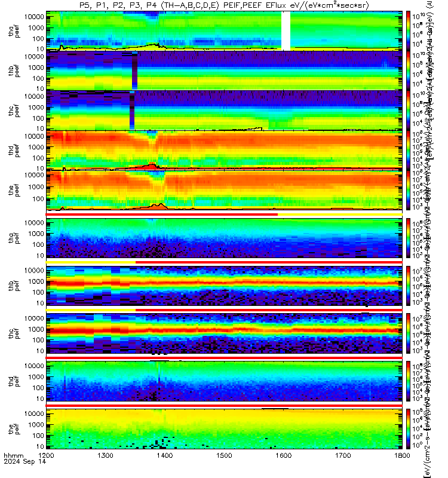Click the color scale bar beside thb peif
The width and height of the screenshot is (448, 478).
[x=408, y=286]
